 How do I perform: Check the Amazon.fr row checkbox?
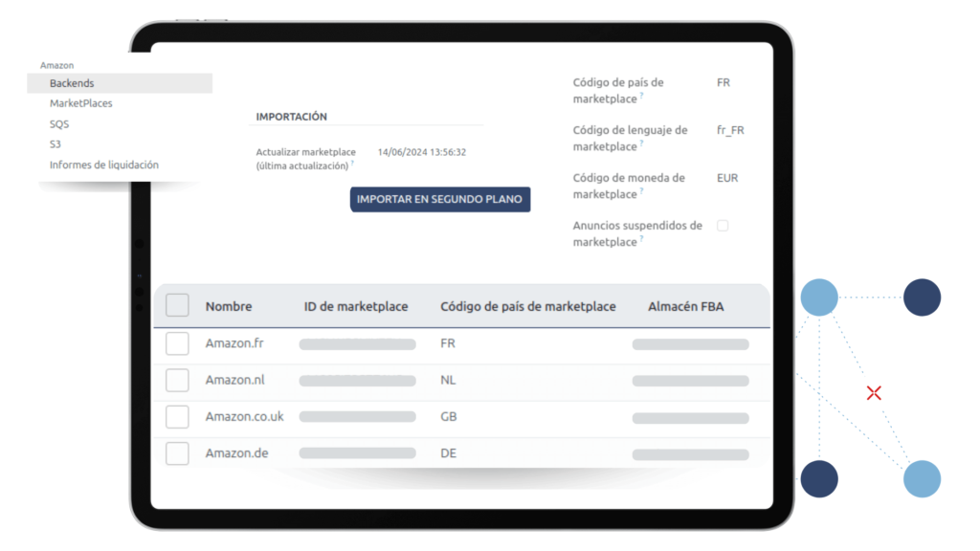[x=177, y=343]
